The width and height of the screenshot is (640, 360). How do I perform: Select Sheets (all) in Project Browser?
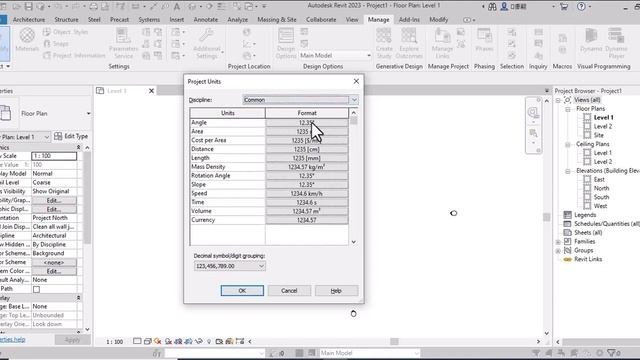(588, 233)
